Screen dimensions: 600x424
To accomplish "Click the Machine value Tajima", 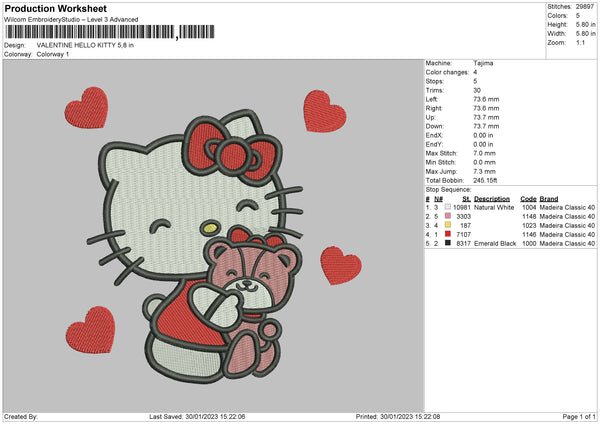I will pyautogui.click(x=483, y=63).
